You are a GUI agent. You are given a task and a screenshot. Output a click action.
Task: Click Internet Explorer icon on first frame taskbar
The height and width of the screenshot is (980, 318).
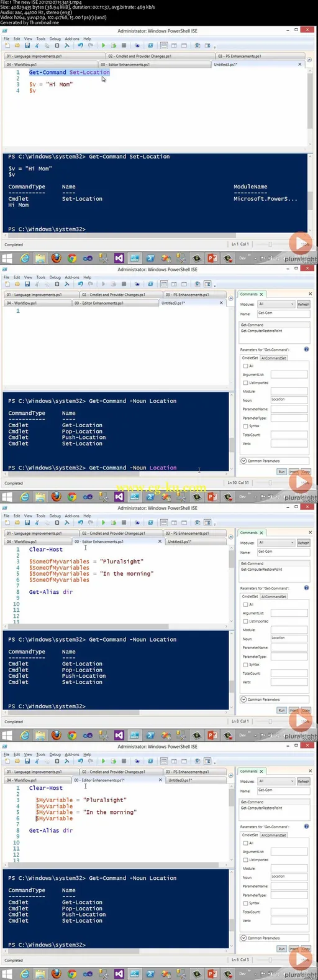tap(24, 258)
